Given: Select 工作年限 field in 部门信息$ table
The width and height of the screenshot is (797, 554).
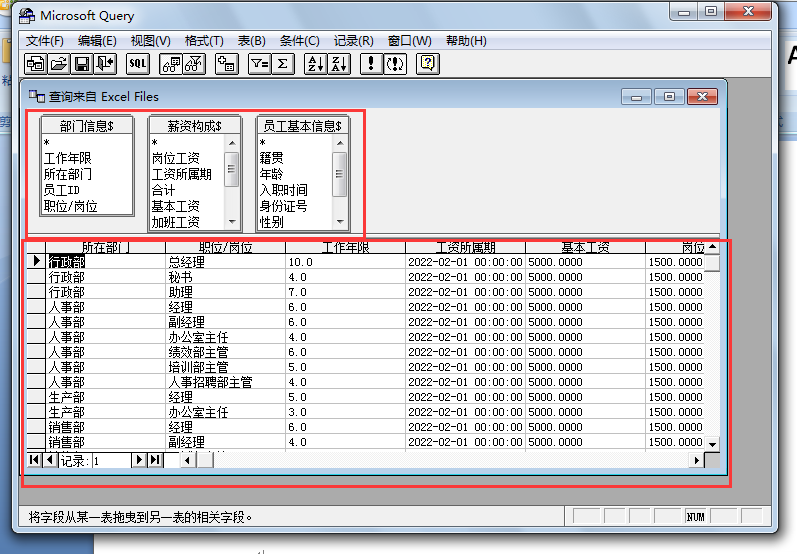Looking at the screenshot, I should 68,159.
